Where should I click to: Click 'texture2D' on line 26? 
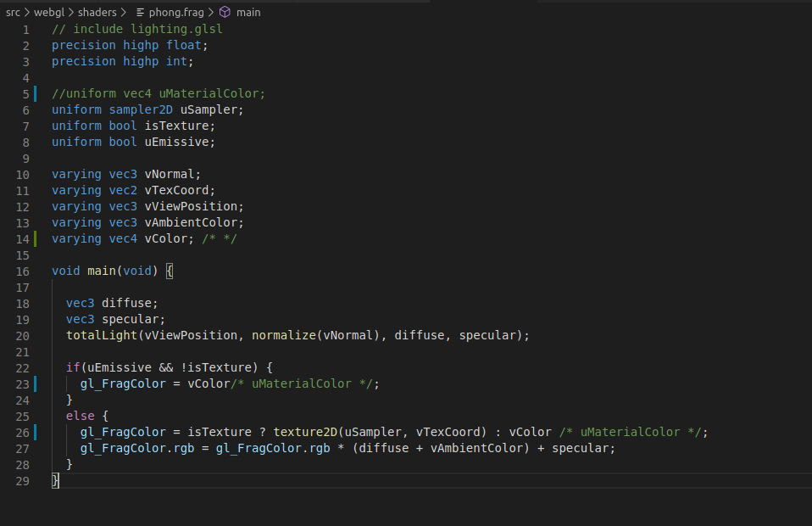point(305,432)
